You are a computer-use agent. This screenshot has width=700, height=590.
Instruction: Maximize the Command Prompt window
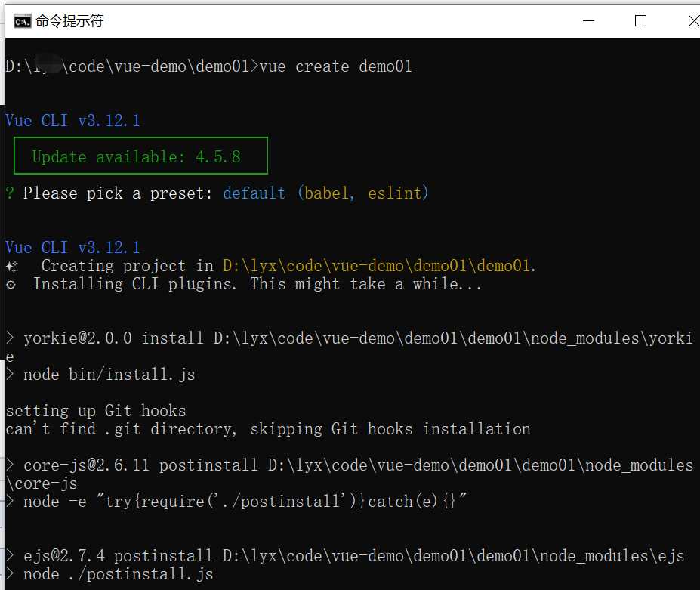pyautogui.click(x=640, y=20)
